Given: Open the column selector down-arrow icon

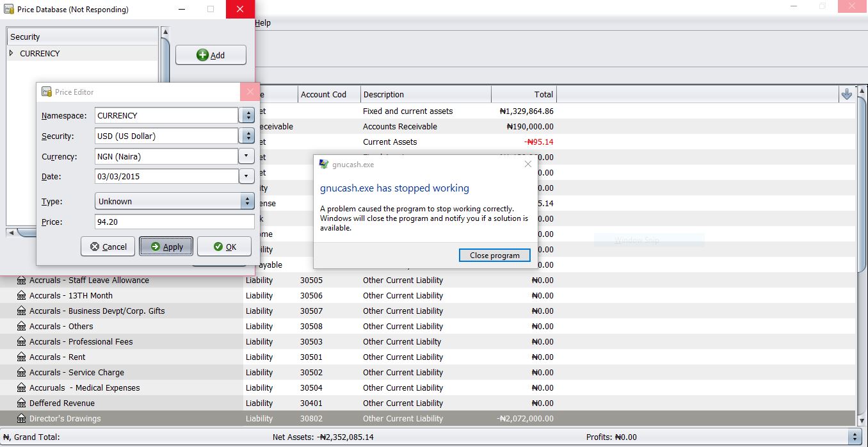Looking at the screenshot, I should (x=846, y=94).
